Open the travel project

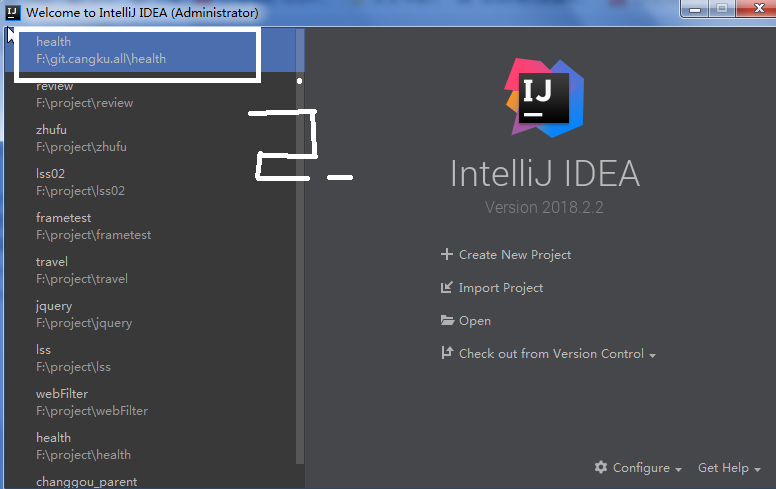[150, 270]
